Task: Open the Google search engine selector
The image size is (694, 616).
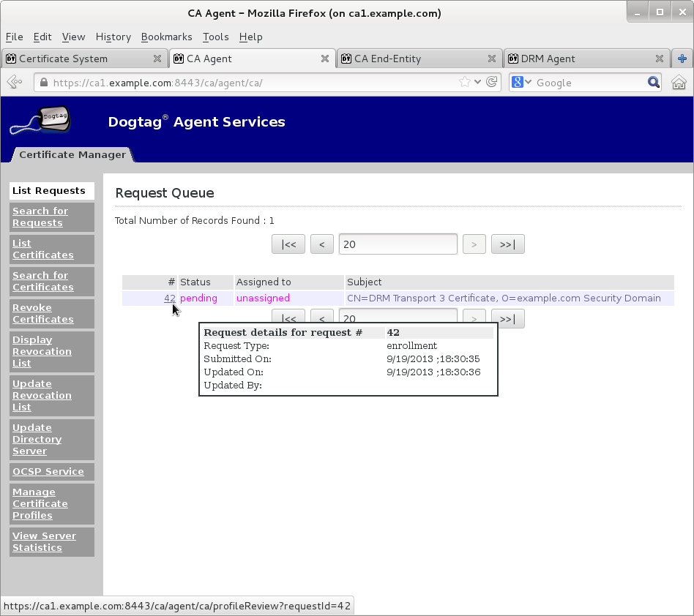Action: pyautogui.click(x=521, y=82)
